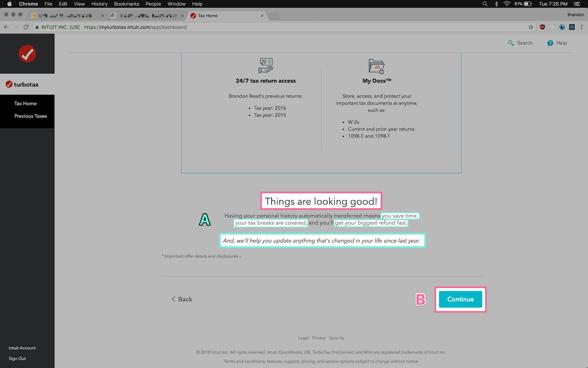Viewport: 588px width, 368px height.
Task: Open the Edit menu
Action: coord(63,4)
